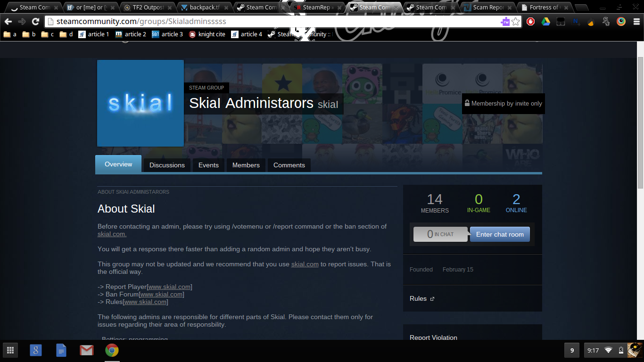The image size is (644, 362).
Task: Open the colorful eye extension icon
Action: 621,21
